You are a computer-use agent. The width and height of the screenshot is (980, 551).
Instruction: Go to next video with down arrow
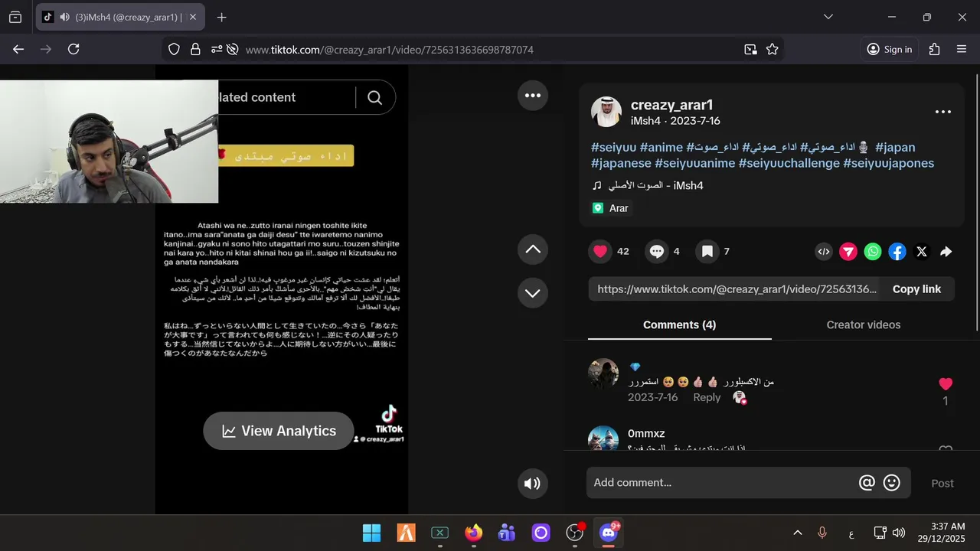533,293
